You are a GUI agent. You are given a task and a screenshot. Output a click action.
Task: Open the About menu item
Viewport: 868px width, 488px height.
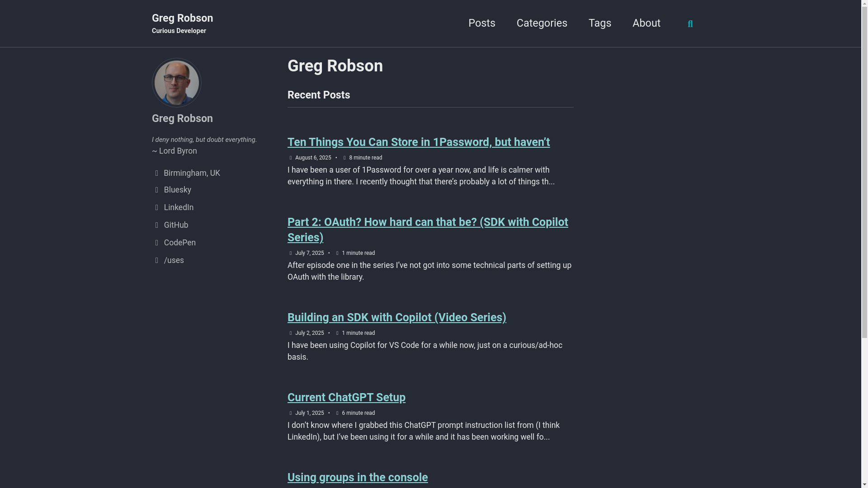646,23
